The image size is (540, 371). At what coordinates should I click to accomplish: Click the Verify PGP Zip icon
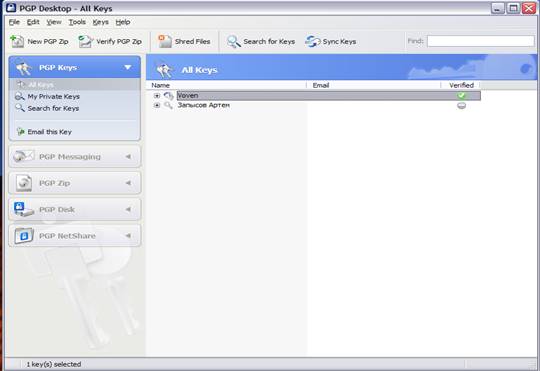coord(85,41)
